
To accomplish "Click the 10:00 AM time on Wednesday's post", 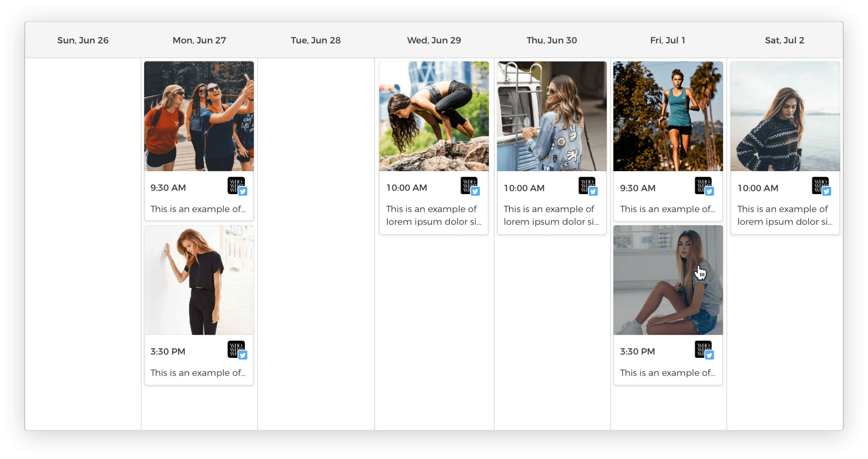I will [407, 188].
